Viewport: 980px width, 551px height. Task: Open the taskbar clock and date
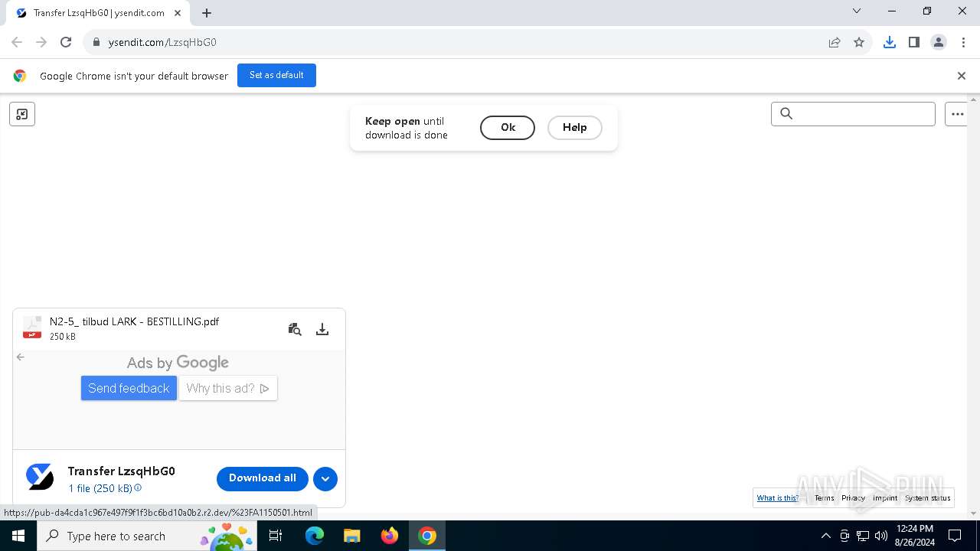tap(914, 536)
